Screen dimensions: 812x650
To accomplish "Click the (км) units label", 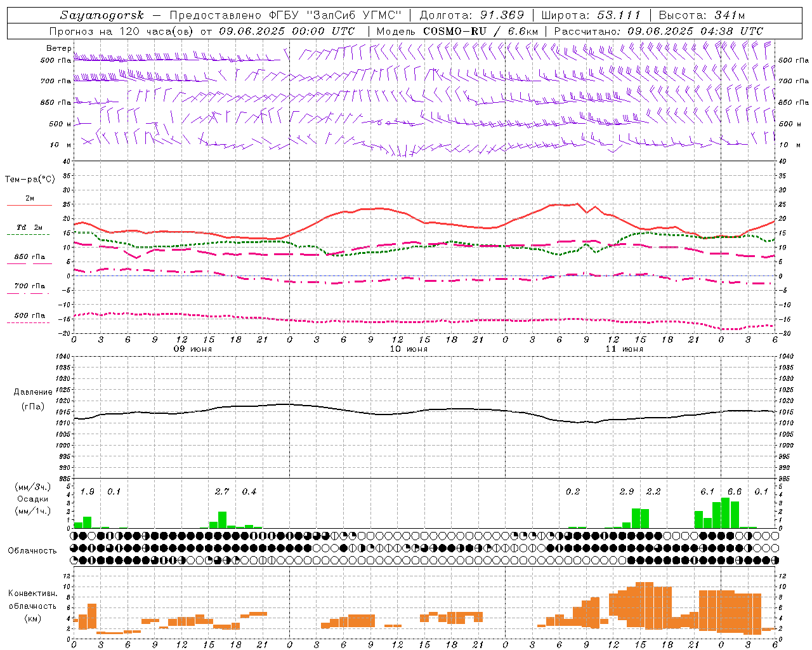I will point(32,618).
